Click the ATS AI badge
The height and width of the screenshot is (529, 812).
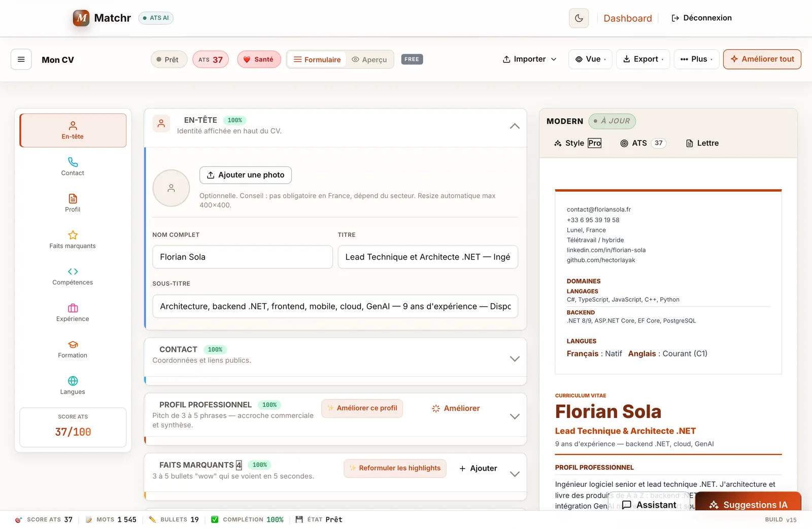[156, 18]
